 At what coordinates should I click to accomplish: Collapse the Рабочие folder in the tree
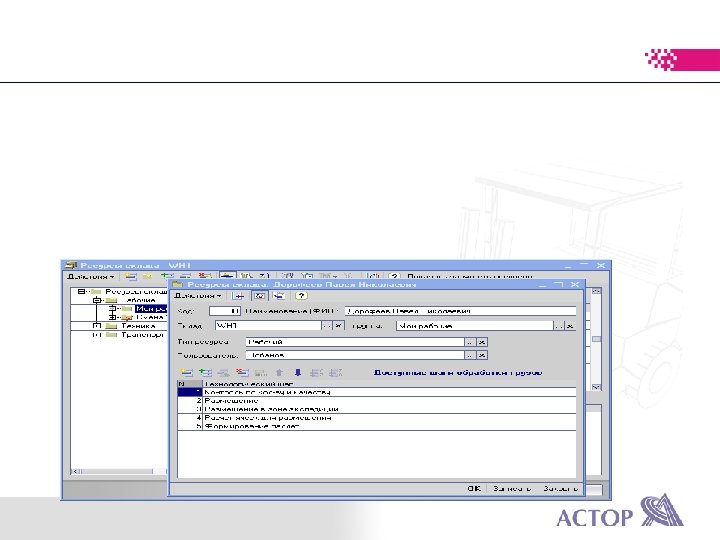coord(97,300)
